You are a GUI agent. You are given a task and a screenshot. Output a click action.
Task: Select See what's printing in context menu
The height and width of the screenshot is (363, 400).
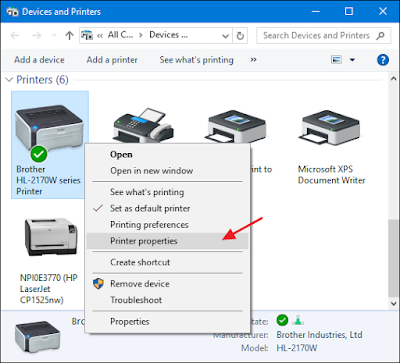coord(167,192)
